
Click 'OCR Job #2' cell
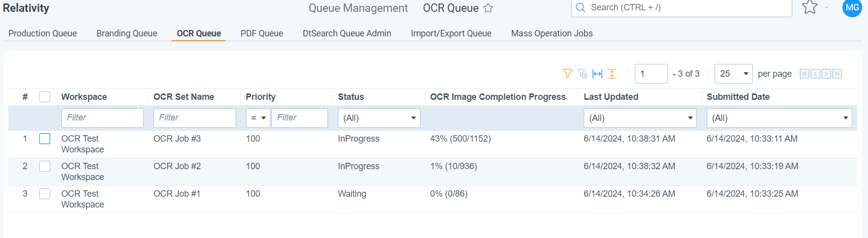click(x=177, y=166)
